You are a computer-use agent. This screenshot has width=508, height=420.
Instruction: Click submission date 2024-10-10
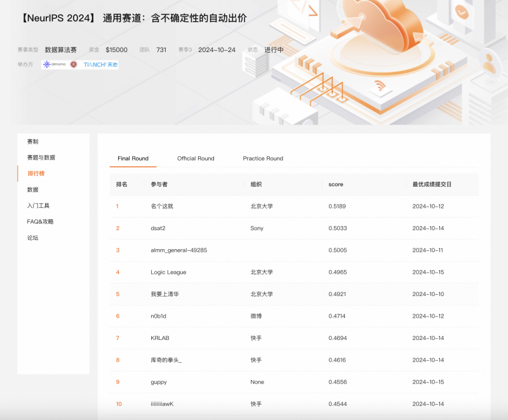[428, 294]
